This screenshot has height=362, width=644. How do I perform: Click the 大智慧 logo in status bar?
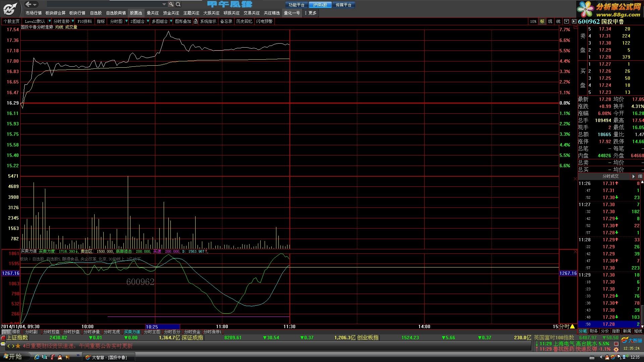(632, 340)
